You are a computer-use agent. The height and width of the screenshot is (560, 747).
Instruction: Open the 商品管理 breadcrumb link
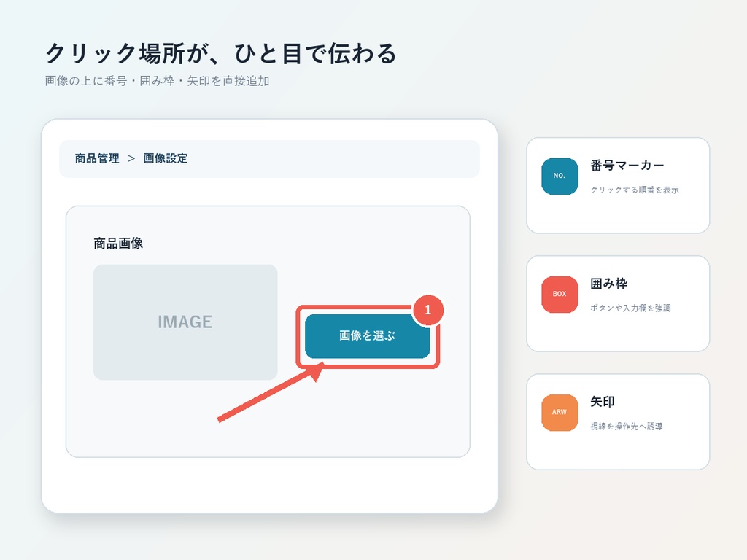click(x=97, y=158)
